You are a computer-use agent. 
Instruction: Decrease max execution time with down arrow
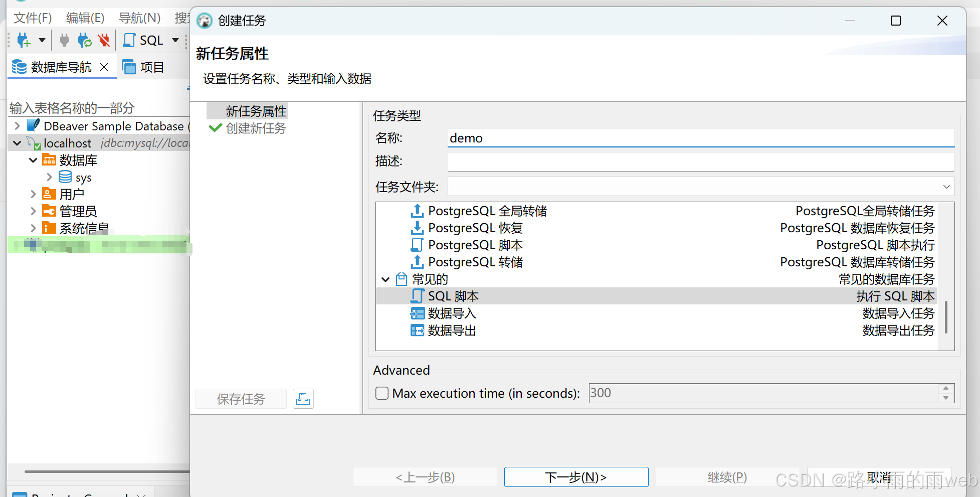click(946, 398)
